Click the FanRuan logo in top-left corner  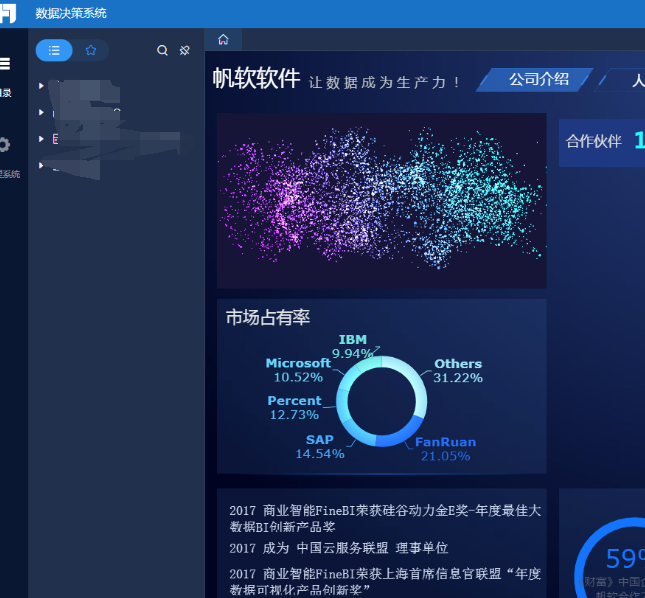(x=8, y=12)
